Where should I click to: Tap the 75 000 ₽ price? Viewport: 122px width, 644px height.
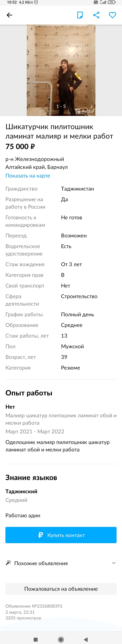[x=20, y=147]
